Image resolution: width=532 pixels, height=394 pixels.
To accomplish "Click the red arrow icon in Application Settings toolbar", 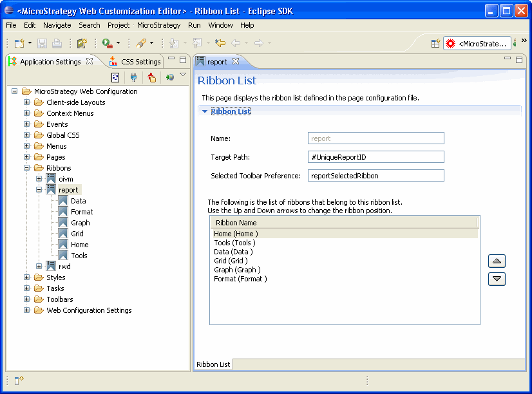I will pos(151,78).
